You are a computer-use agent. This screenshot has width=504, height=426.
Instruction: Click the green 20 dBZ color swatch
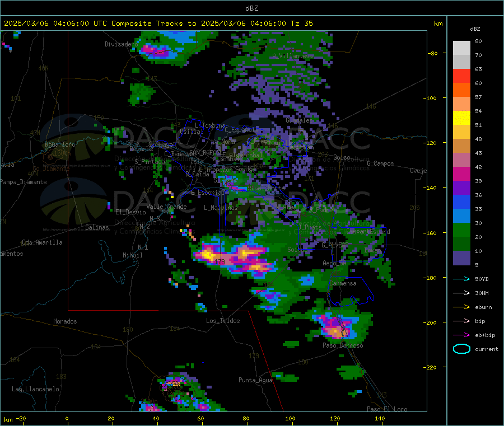click(x=461, y=230)
